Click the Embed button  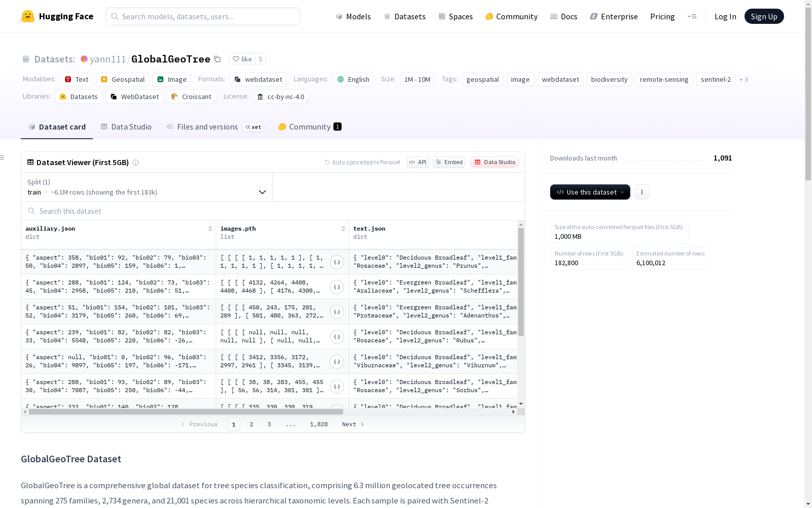[x=449, y=162]
